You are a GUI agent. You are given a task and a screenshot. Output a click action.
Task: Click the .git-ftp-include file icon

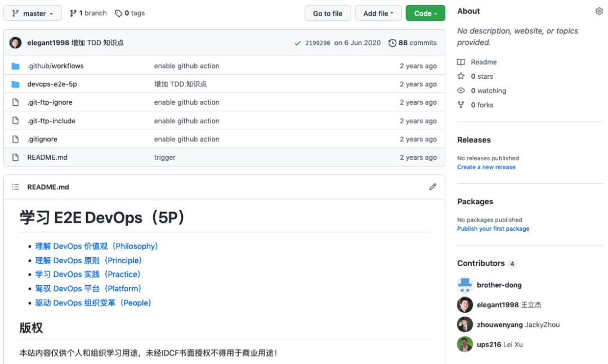tap(16, 120)
